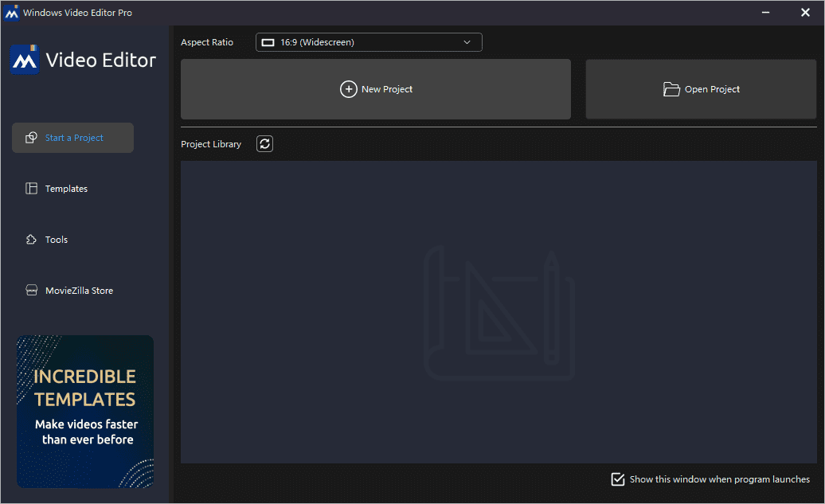The image size is (825, 504).
Task: Click the Tools puzzle-piece icon
Action: [x=32, y=240]
